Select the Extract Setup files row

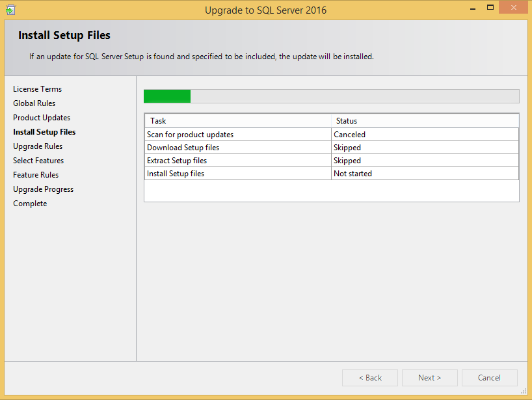pos(332,161)
